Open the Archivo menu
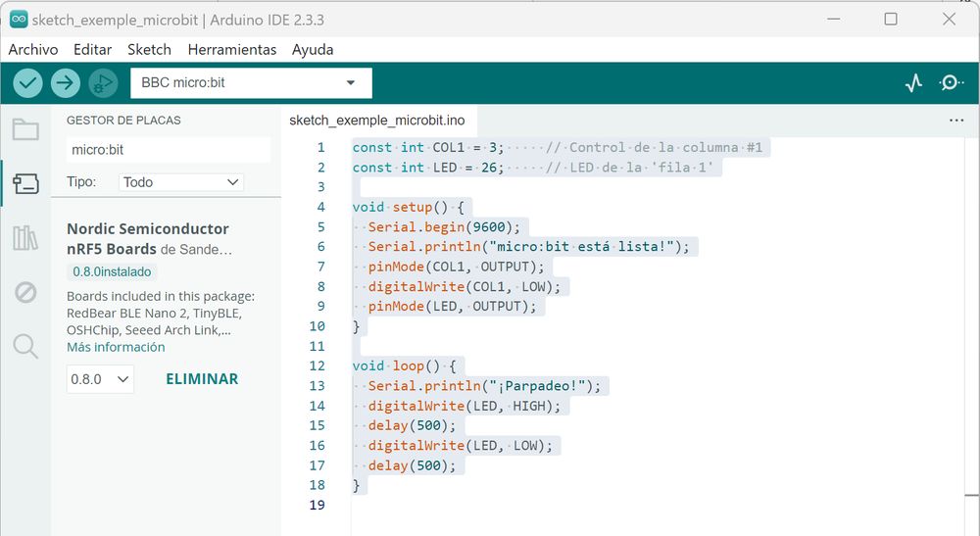Screen dimensions: 980x536 pyautogui.click(x=33, y=49)
